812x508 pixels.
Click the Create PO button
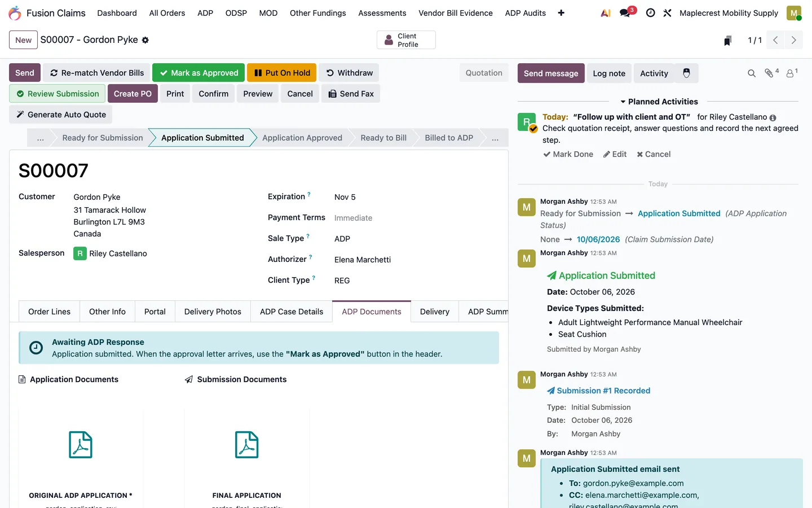pos(133,94)
